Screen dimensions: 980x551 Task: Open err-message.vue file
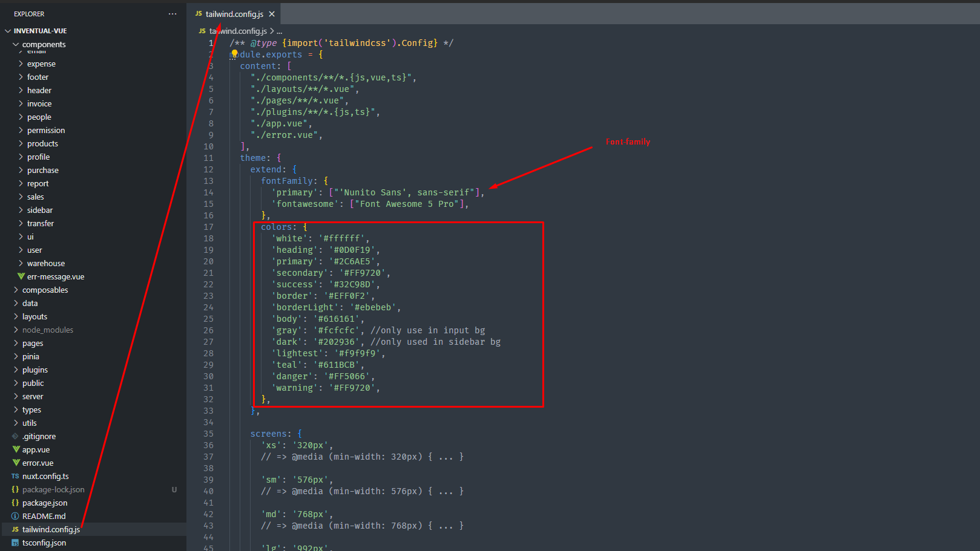56,276
